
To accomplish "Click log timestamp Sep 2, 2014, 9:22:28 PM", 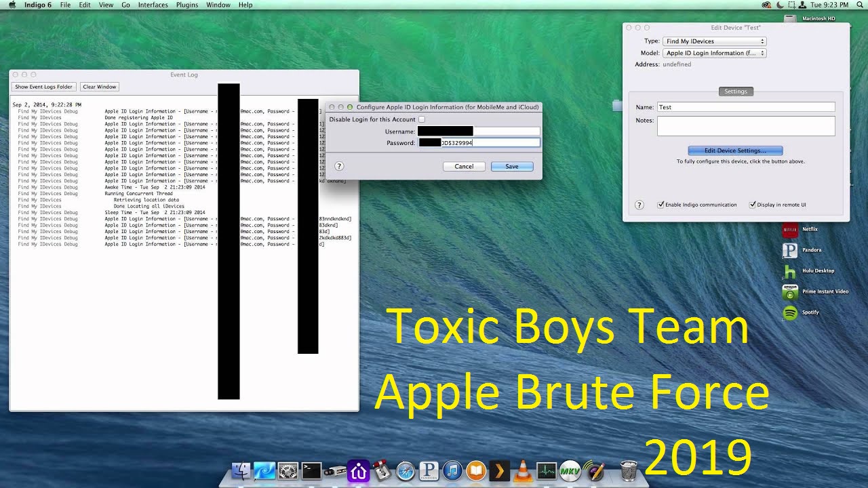I will (x=47, y=105).
